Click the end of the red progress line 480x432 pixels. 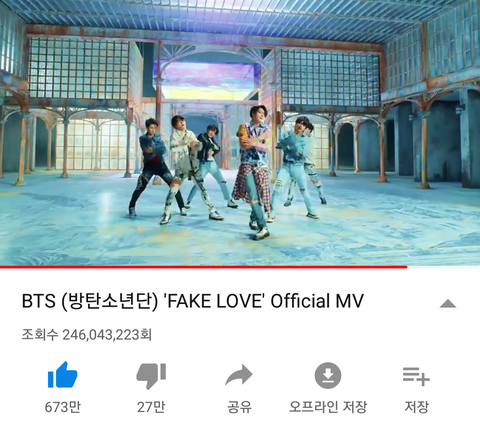[x=406, y=267]
